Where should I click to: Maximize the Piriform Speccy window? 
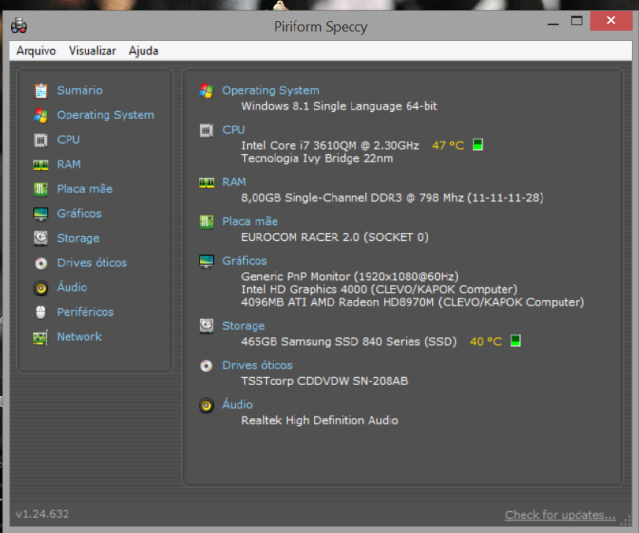(577, 20)
